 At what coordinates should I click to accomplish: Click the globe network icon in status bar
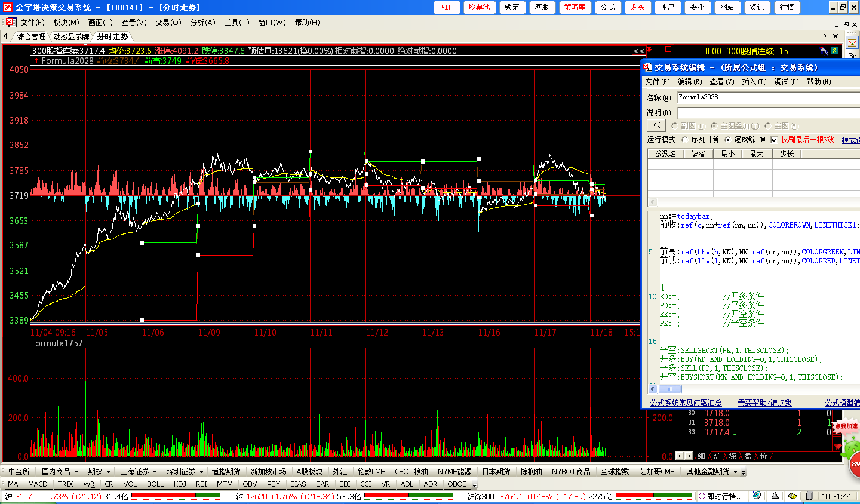tap(757, 496)
